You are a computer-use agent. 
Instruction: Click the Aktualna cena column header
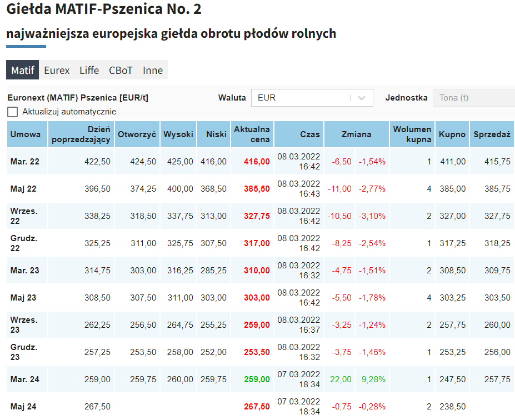[x=252, y=134]
